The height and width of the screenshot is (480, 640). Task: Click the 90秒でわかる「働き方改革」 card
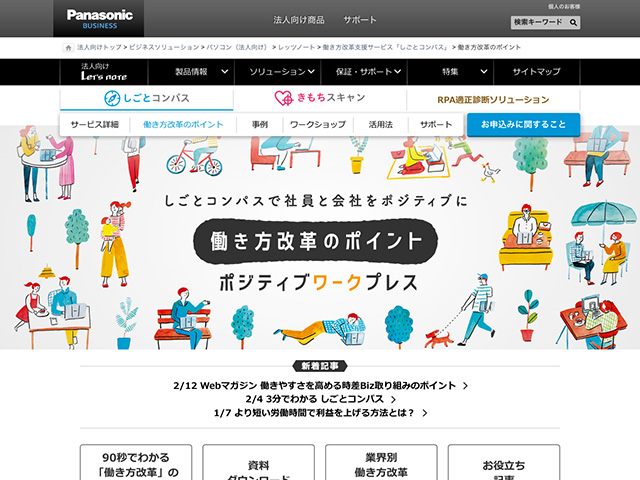click(x=136, y=462)
